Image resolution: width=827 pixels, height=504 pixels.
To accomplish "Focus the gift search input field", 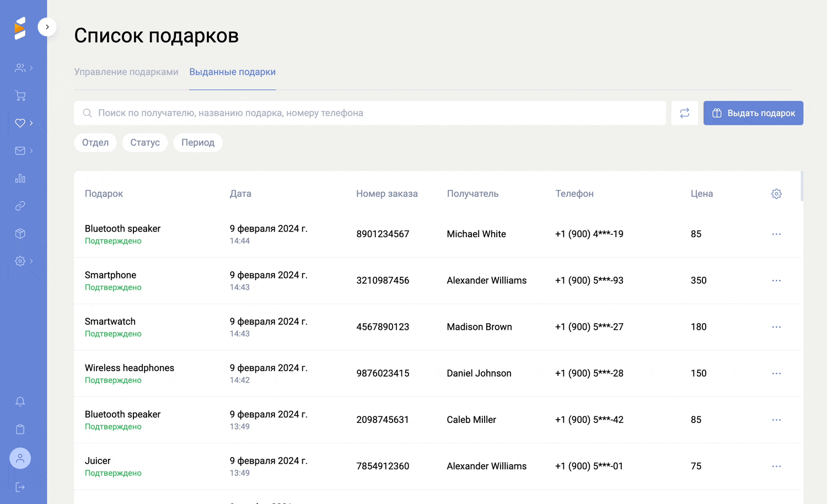I will (369, 113).
